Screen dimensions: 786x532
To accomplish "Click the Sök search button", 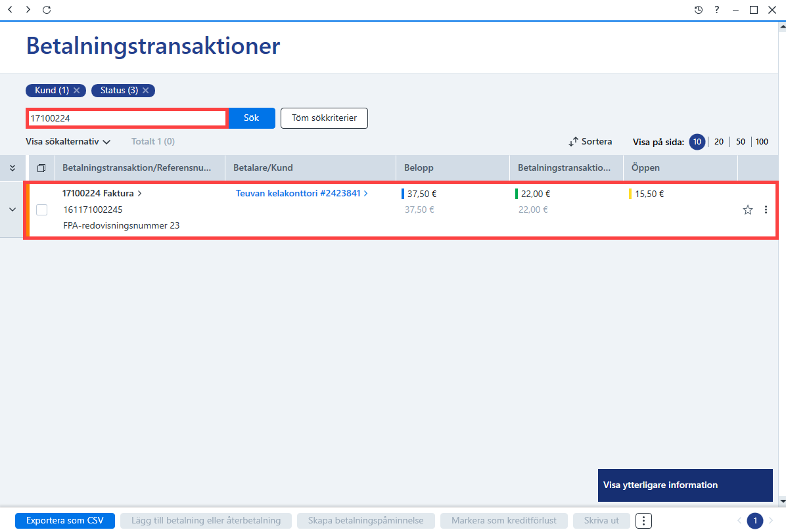I will tap(252, 118).
